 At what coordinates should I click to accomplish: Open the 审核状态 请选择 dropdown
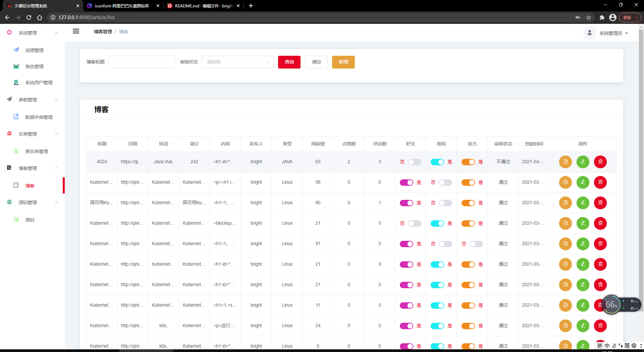(238, 62)
